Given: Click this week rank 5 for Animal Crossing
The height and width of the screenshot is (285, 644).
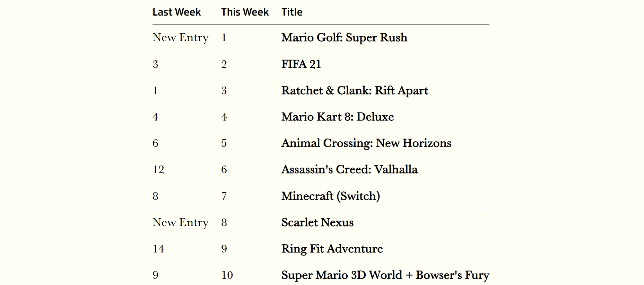Looking at the screenshot, I should pyautogui.click(x=224, y=143).
